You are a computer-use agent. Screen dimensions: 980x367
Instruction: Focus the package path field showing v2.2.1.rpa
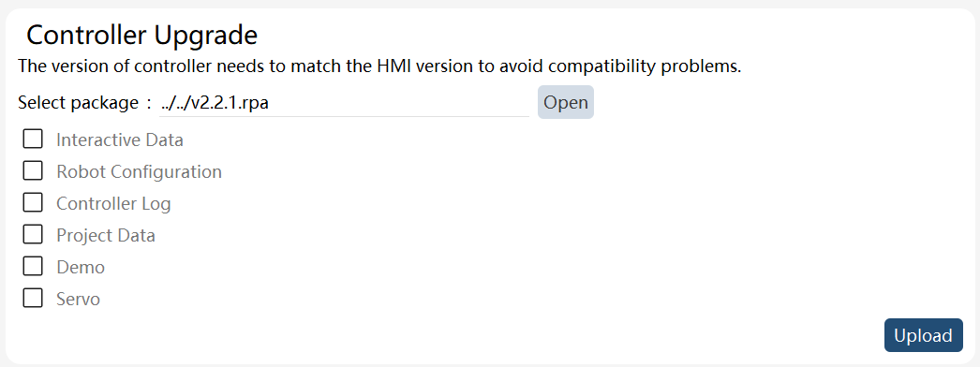tap(345, 102)
